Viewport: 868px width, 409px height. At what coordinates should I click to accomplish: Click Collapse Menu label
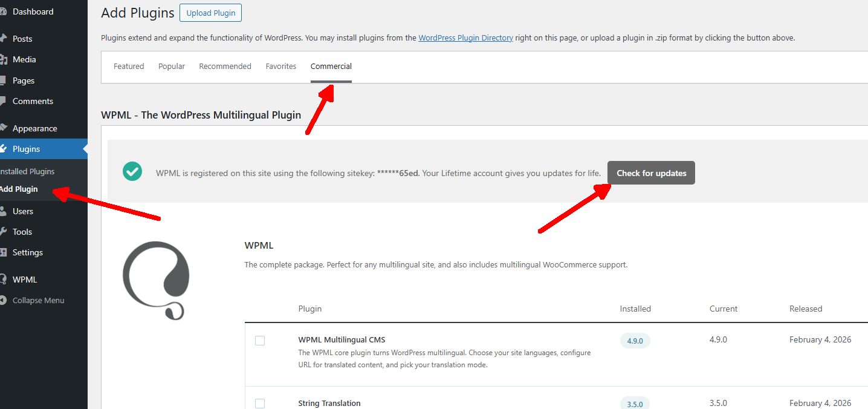[38, 300]
